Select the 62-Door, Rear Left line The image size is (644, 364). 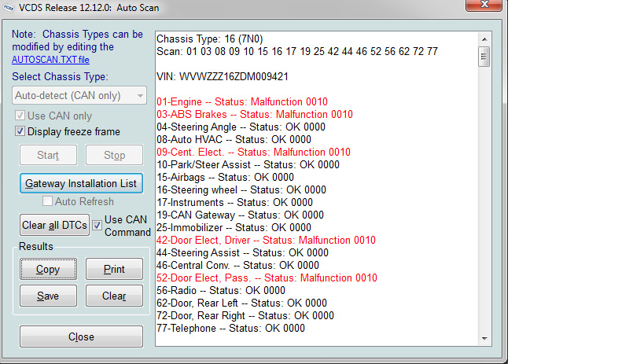pos(241,303)
